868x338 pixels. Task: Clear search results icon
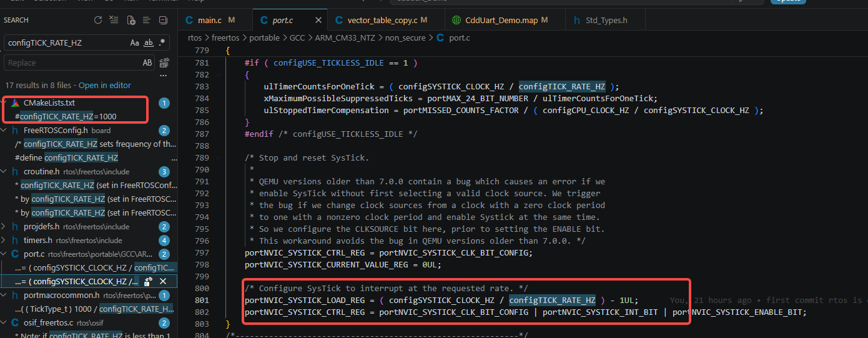click(114, 20)
